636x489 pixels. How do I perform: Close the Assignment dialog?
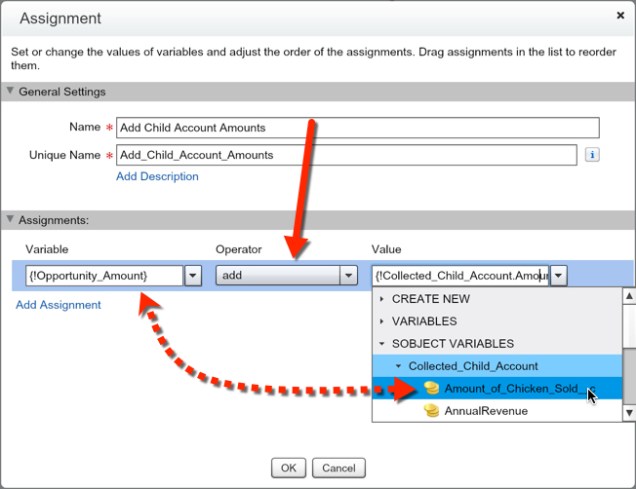620,15
